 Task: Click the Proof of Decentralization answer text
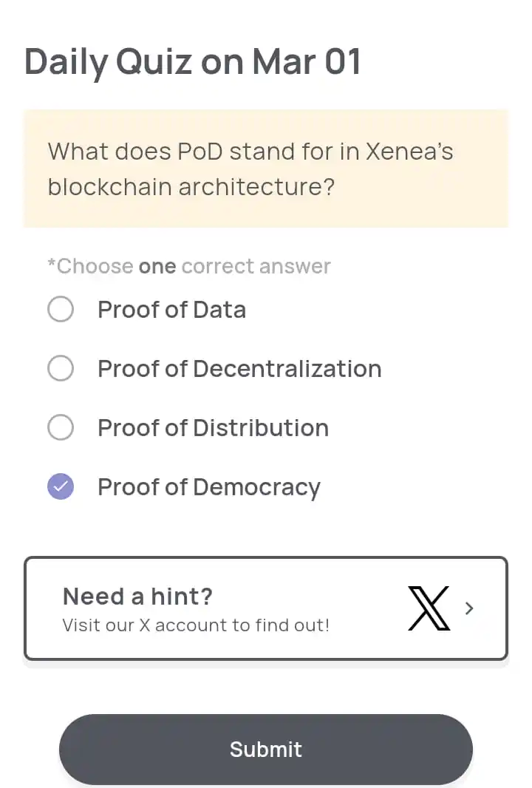click(x=239, y=369)
